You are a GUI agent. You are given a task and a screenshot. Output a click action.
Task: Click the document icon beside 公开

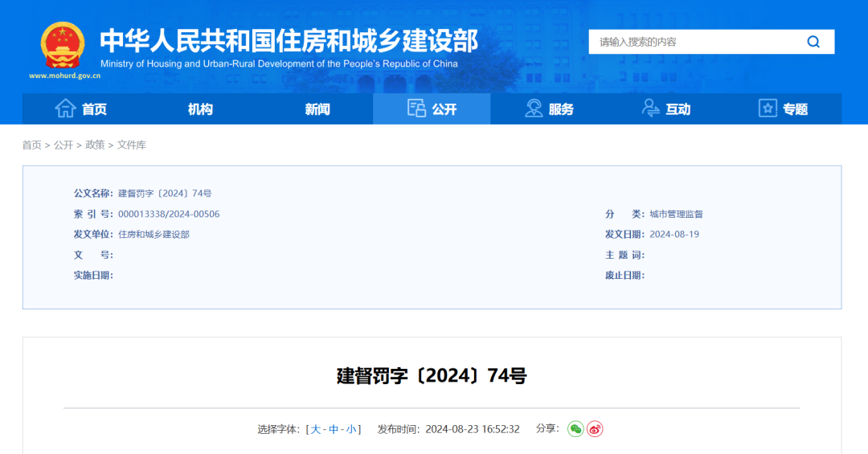pos(416,108)
